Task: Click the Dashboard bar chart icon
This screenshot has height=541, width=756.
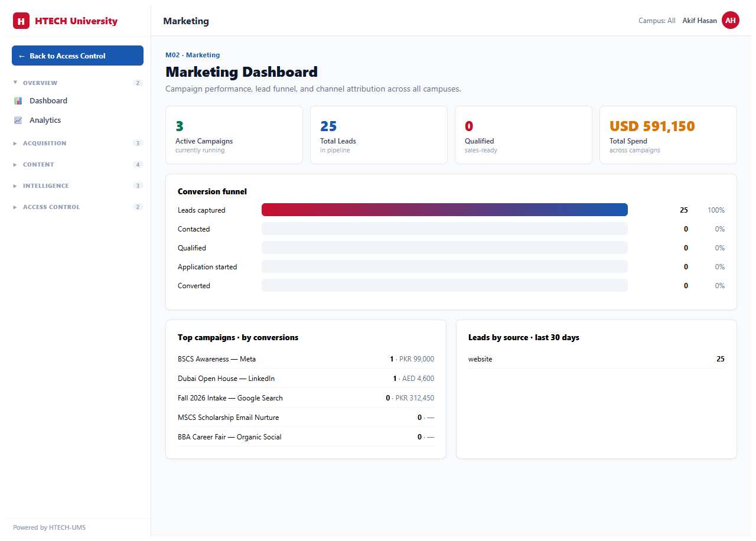Action: coord(18,101)
